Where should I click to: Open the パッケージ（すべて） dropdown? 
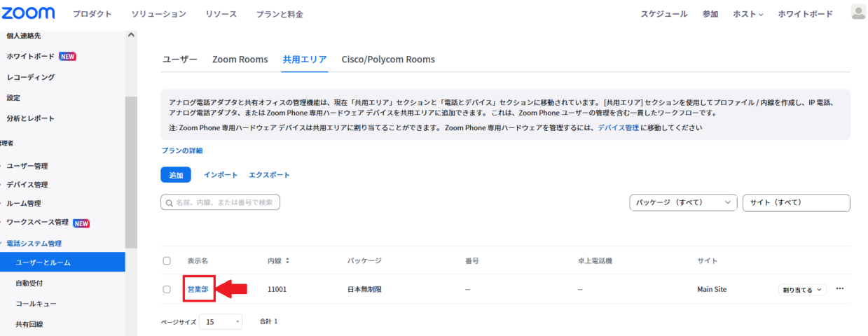(683, 202)
